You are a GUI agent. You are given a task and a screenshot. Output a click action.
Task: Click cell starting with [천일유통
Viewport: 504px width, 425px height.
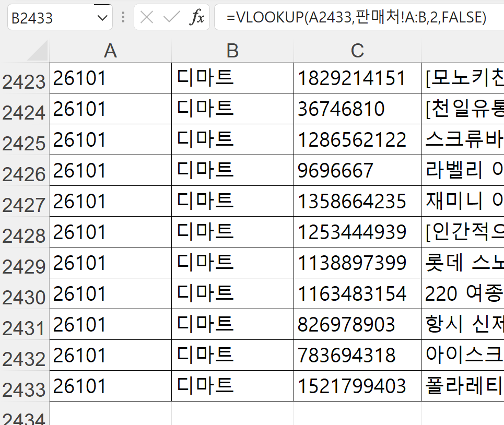click(x=463, y=109)
